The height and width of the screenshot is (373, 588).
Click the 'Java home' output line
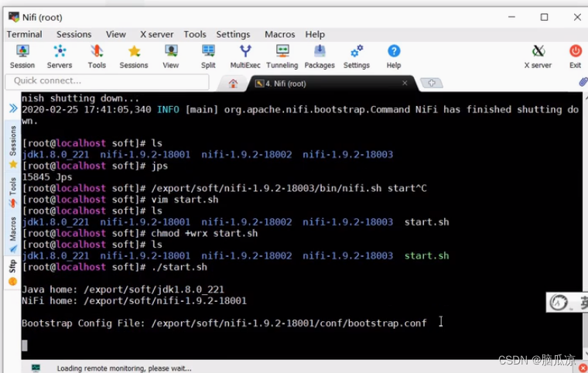coord(123,289)
